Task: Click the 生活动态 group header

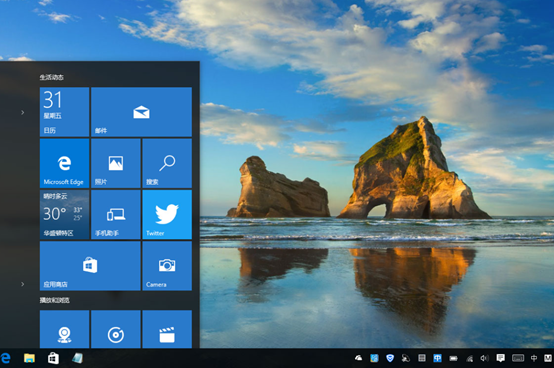Action: click(x=52, y=77)
